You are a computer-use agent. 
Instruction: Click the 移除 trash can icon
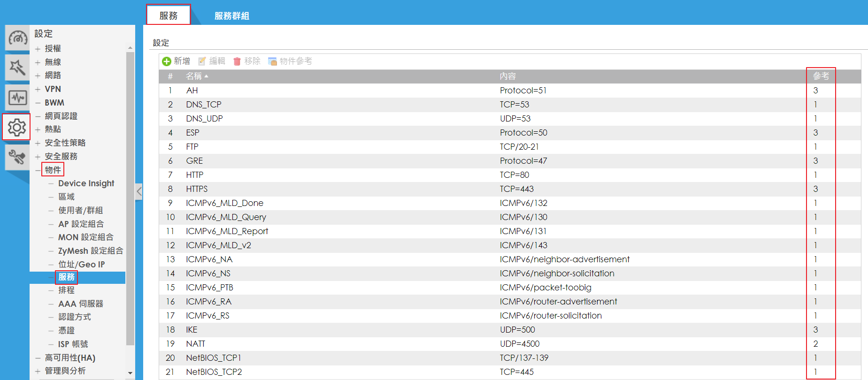237,61
